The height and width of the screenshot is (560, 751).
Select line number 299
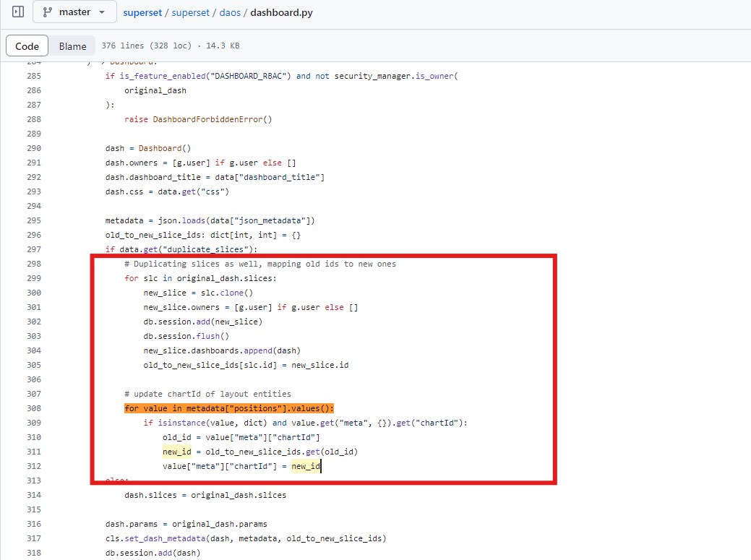pos(34,278)
